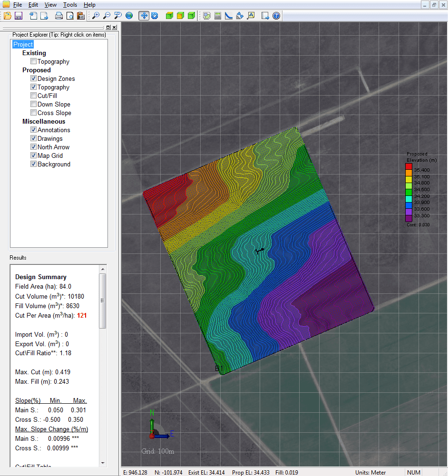Image resolution: width=448 pixels, height=476 pixels.
Task: Open the calculator tool icon
Action: (x=218, y=16)
